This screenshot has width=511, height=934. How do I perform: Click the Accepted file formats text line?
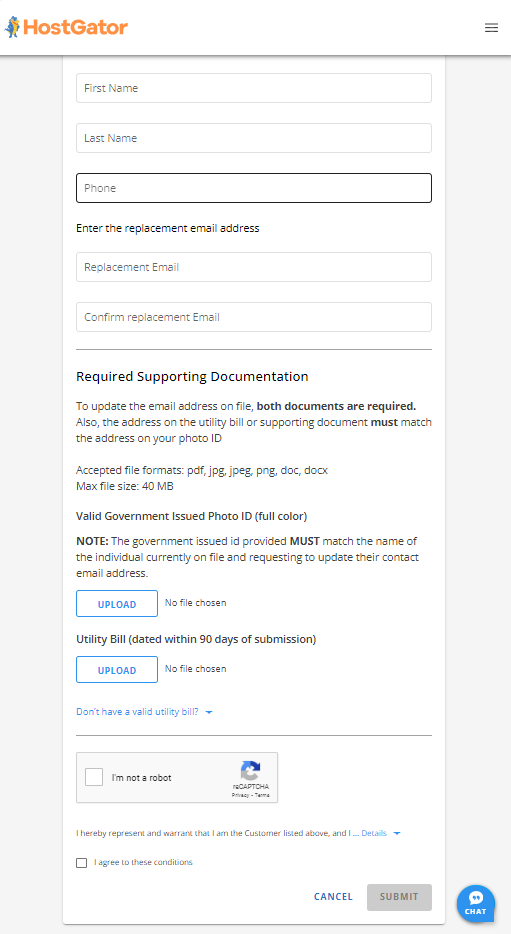pyautogui.click(x=202, y=471)
